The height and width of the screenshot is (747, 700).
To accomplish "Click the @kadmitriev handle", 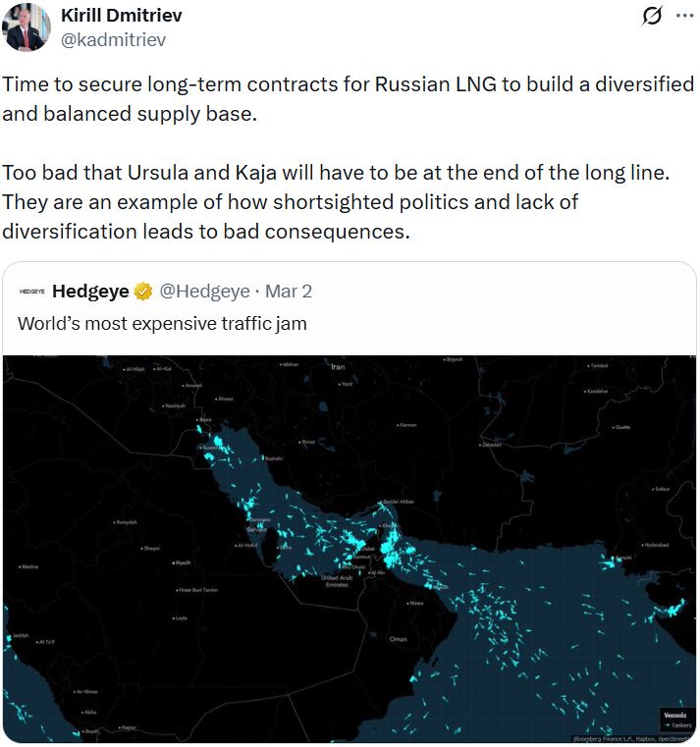I will [113, 39].
